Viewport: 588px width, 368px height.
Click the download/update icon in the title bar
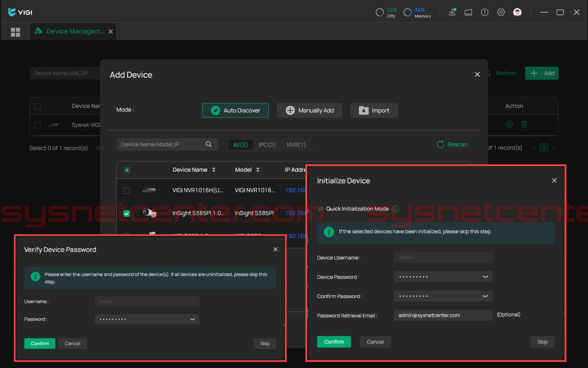click(452, 12)
